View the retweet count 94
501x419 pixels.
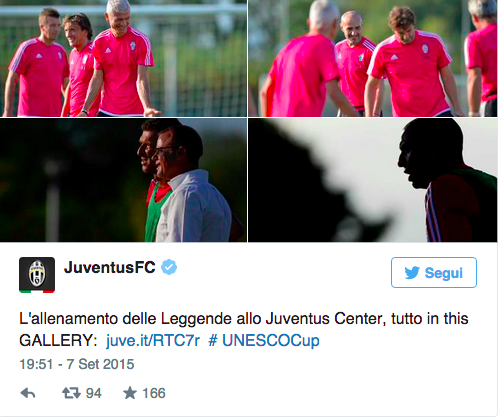click(x=93, y=395)
